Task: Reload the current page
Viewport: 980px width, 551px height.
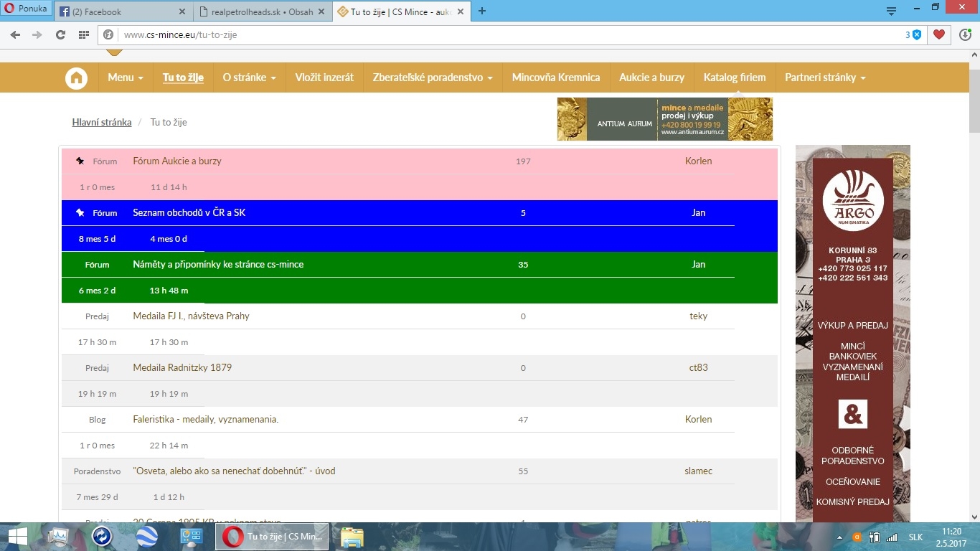Action: [x=60, y=34]
